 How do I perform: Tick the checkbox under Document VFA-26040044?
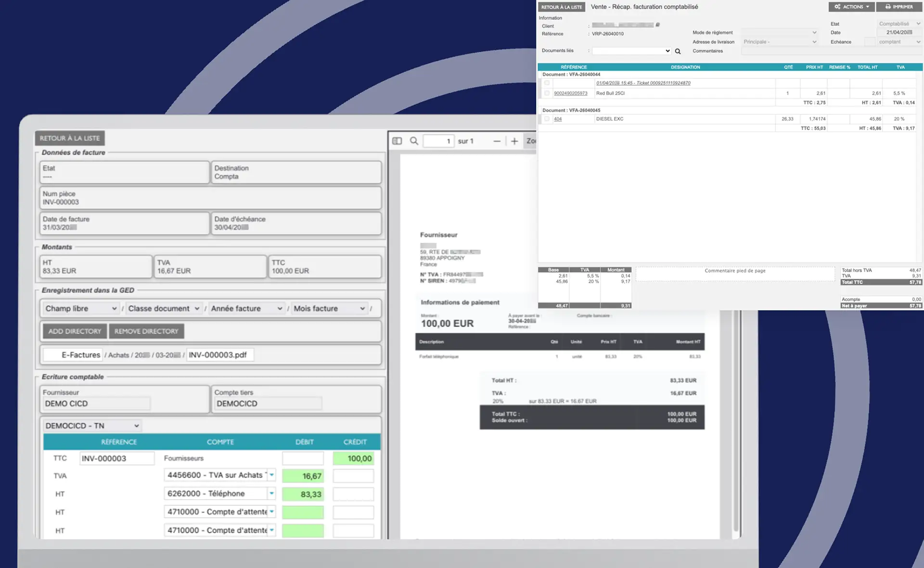point(547,83)
